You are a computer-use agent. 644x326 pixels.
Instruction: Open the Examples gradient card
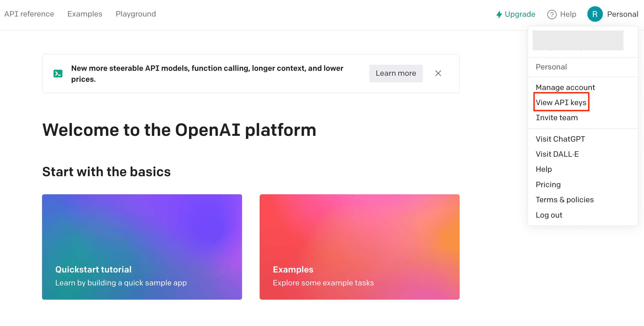click(359, 247)
